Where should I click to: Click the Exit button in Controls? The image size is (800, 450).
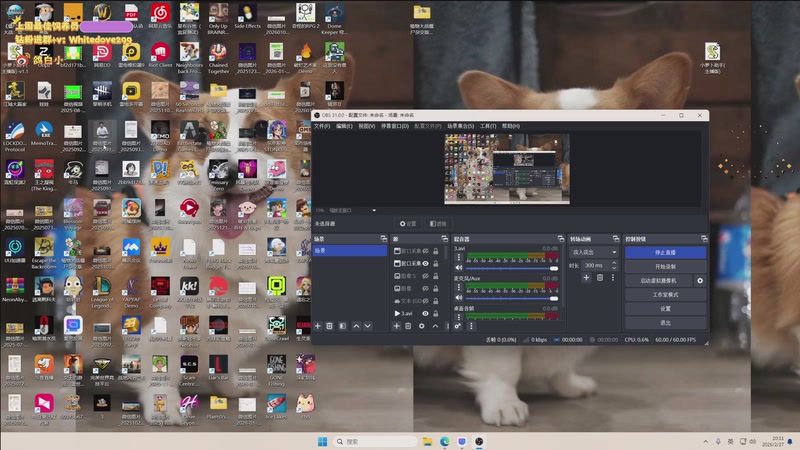pos(666,323)
